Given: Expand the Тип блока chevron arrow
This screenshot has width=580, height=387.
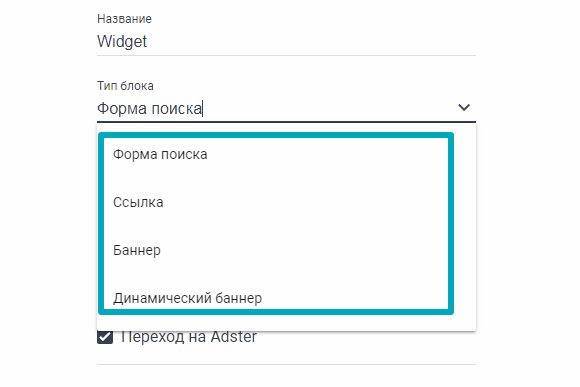Looking at the screenshot, I should (464, 108).
